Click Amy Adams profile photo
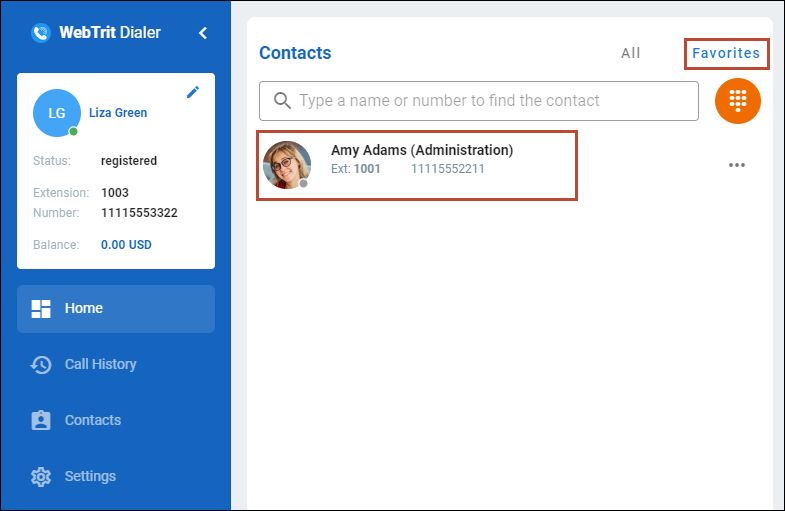 point(287,165)
